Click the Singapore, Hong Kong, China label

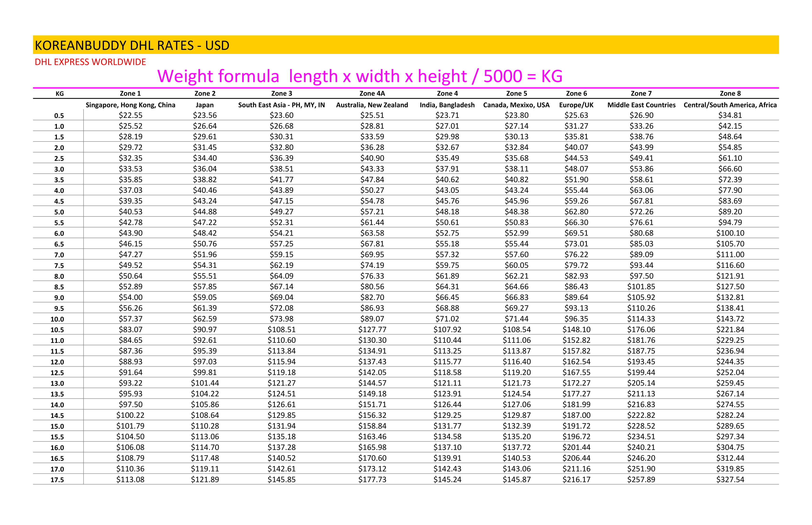(x=130, y=105)
